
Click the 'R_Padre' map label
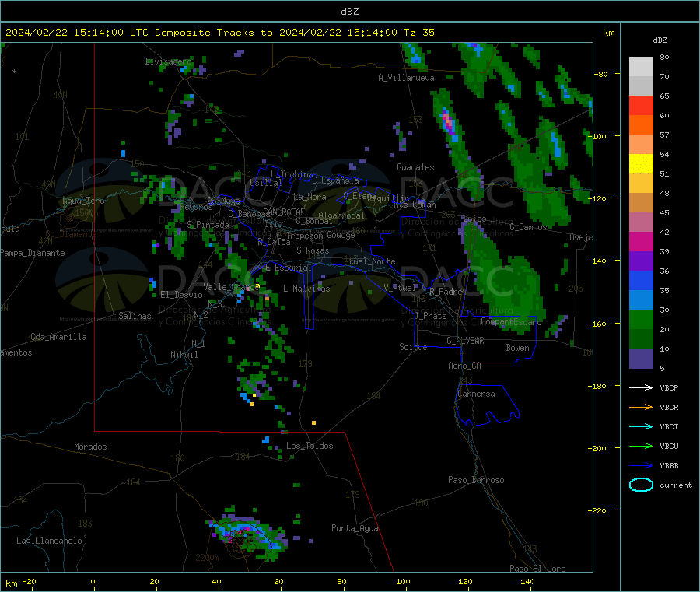[x=446, y=292]
